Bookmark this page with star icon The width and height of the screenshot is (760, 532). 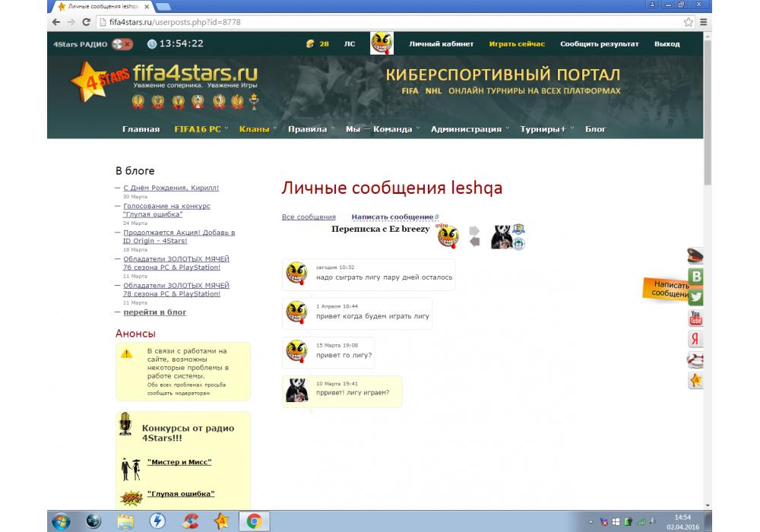click(x=689, y=22)
